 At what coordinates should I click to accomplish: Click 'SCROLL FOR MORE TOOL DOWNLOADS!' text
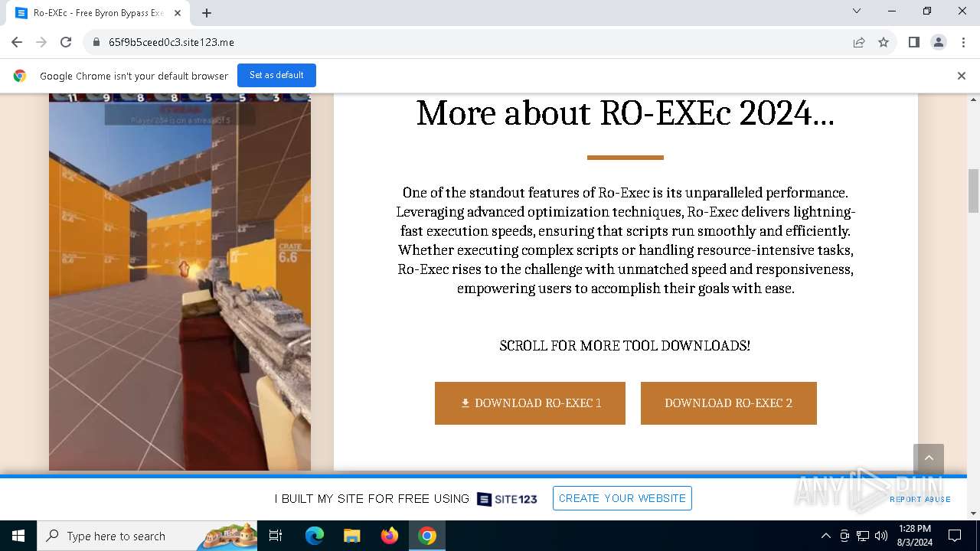[x=625, y=346]
